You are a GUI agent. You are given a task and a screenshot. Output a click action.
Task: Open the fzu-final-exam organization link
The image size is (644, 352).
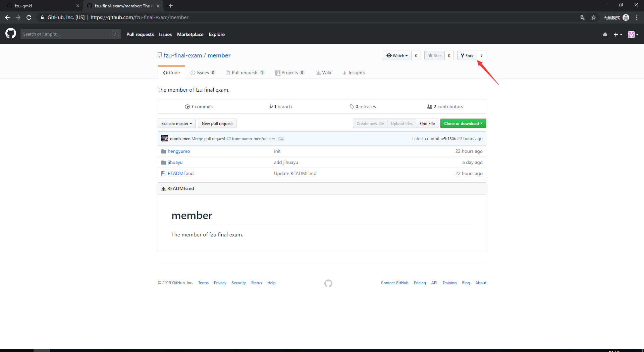pyautogui.click(x=183, y=55)
